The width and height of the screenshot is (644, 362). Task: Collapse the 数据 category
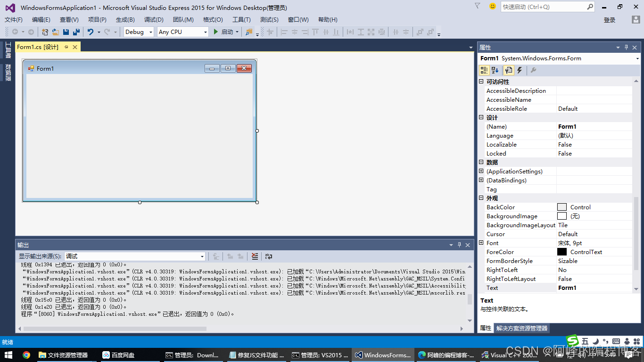(481, 162)
